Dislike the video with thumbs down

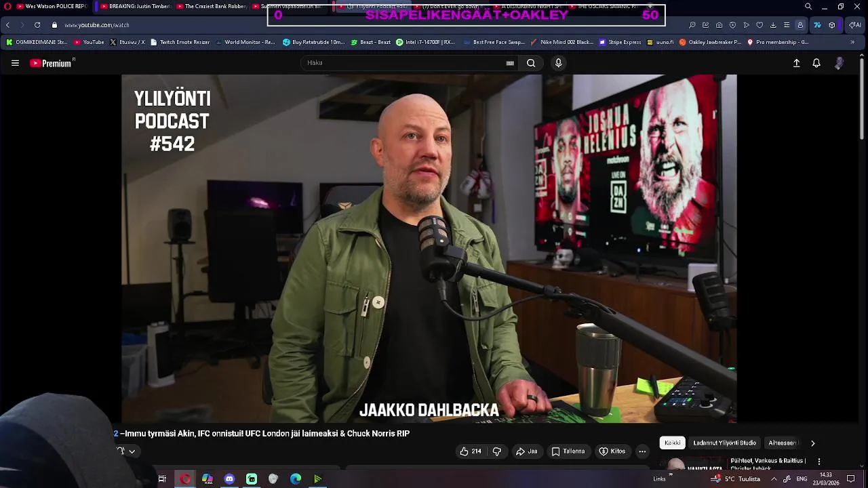click(x=497, y=451)
